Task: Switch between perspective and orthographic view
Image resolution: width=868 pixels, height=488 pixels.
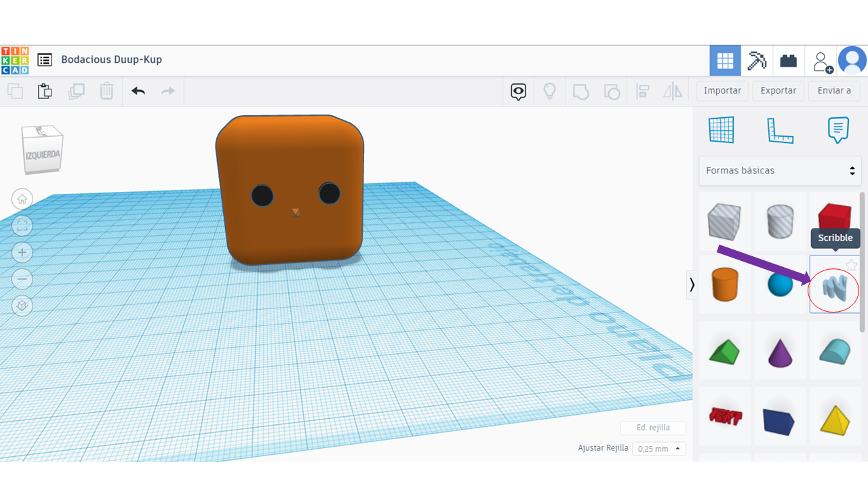Action: click(x=22, y=306)
